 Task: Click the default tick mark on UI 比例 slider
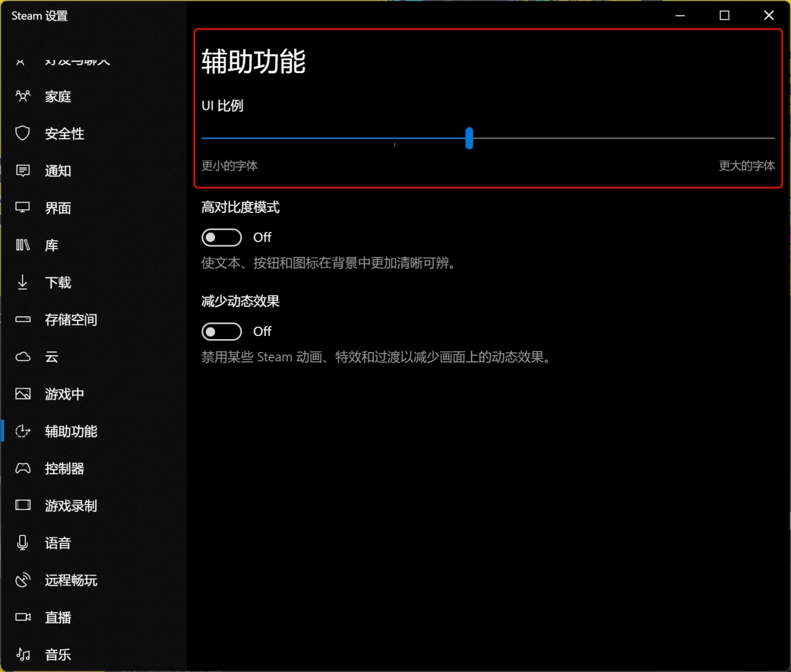point(394,145)
